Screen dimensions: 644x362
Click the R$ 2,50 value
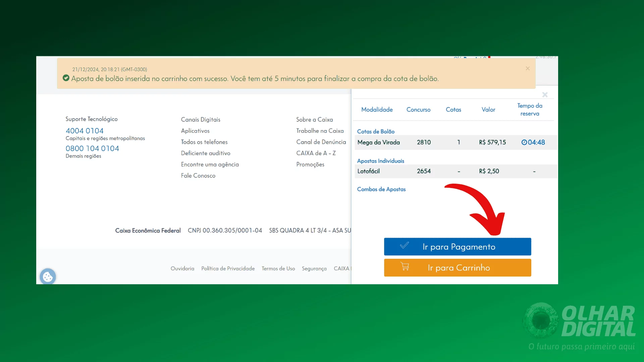[x=489, y=171]
